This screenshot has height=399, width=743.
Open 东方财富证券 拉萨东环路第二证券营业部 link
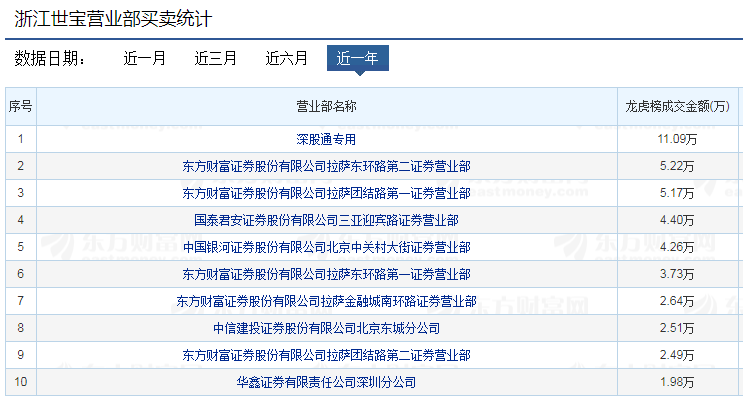click(326, 166)
